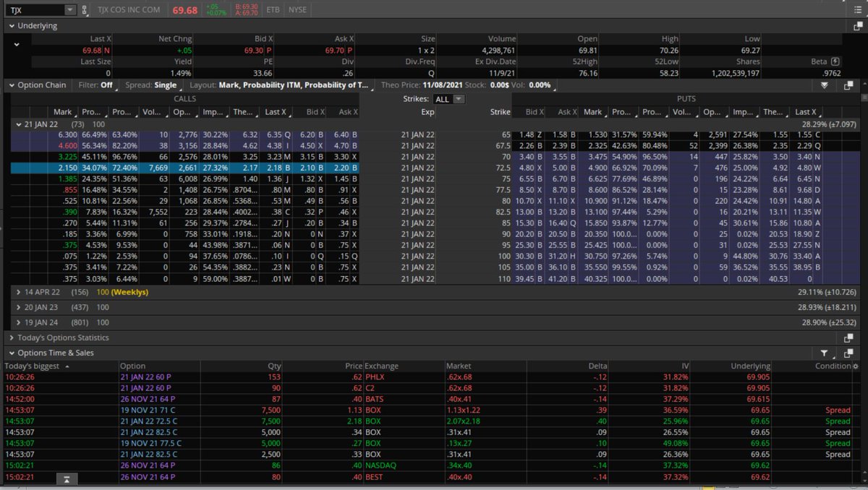Collapse the Option Chain section
The width and height of the screenshot is (868, 490).
pos(12,85)
